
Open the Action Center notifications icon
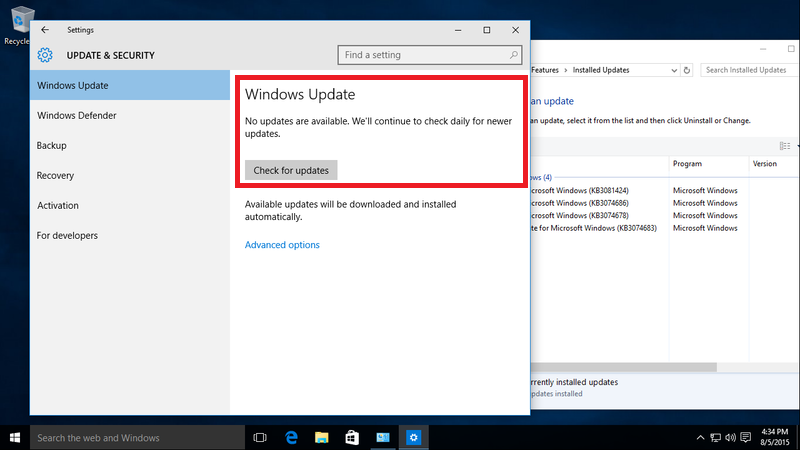click(x=745, y=438)
